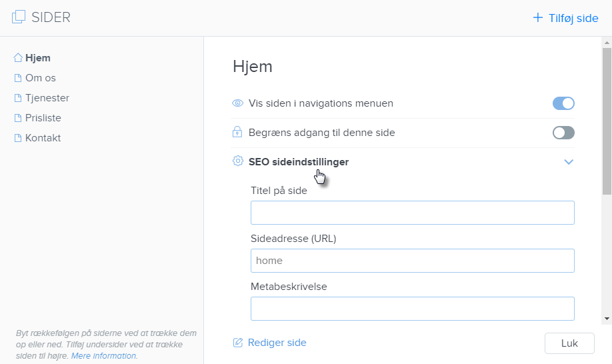Viewport: 612px width, 364px height.
Task: Select the Kontakt page in sidebar
Action: (43, 138)
